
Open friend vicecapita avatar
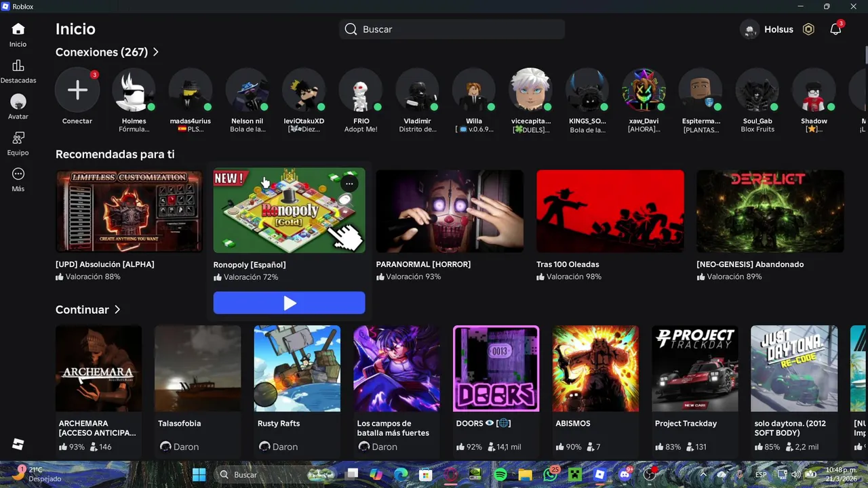coord(531,90)
